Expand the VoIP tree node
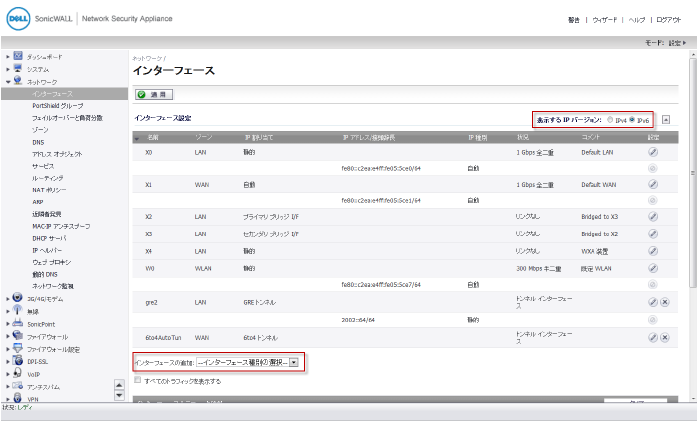Screen dimensions: 700x442 pos(8,374)
